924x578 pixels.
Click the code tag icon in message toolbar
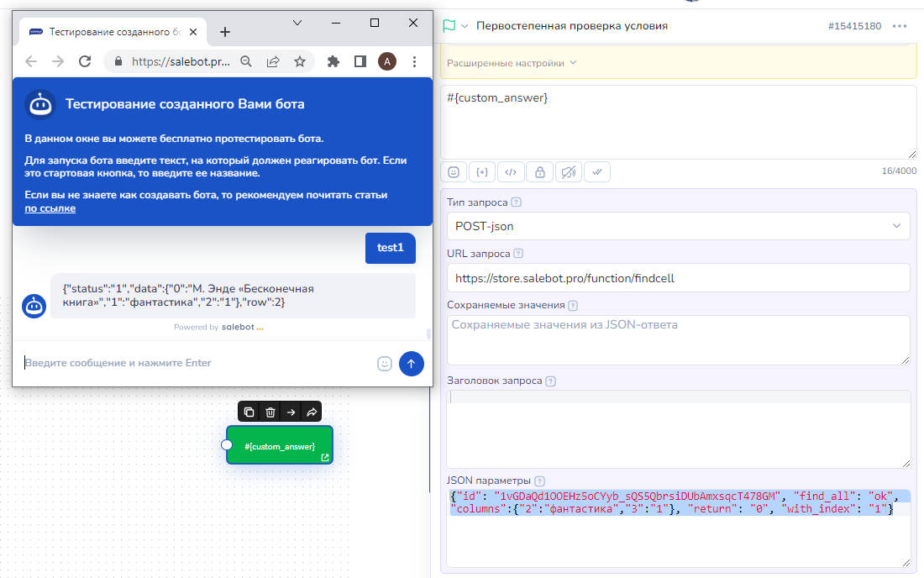tap(511, 172)
